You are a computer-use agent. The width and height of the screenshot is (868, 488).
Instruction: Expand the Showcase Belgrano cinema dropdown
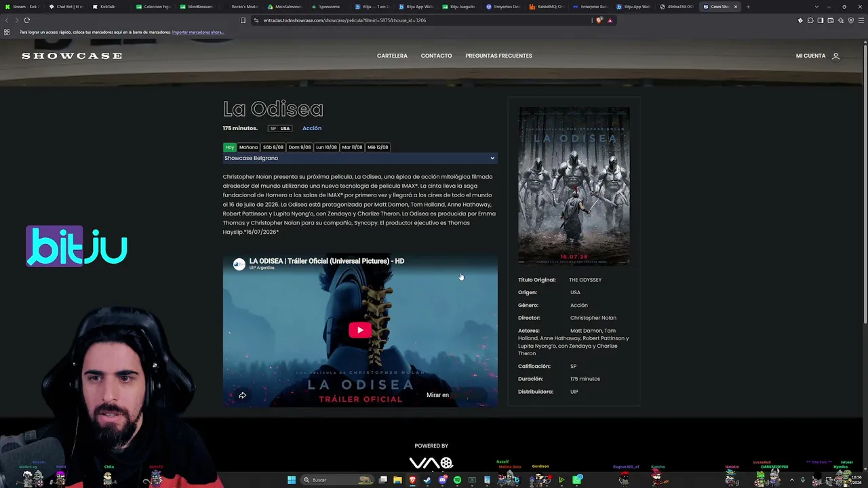[x=360, y=158]
